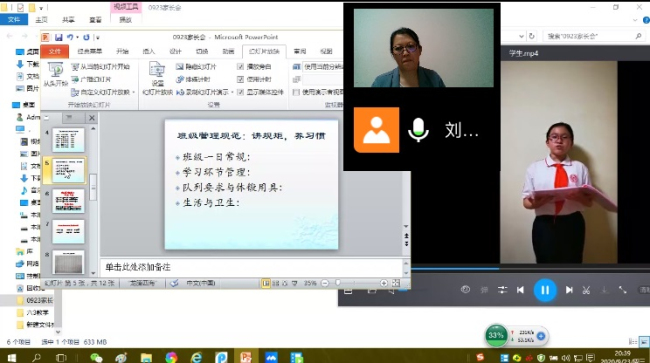Click the Save icon in PowerPoint quick access

58,37
